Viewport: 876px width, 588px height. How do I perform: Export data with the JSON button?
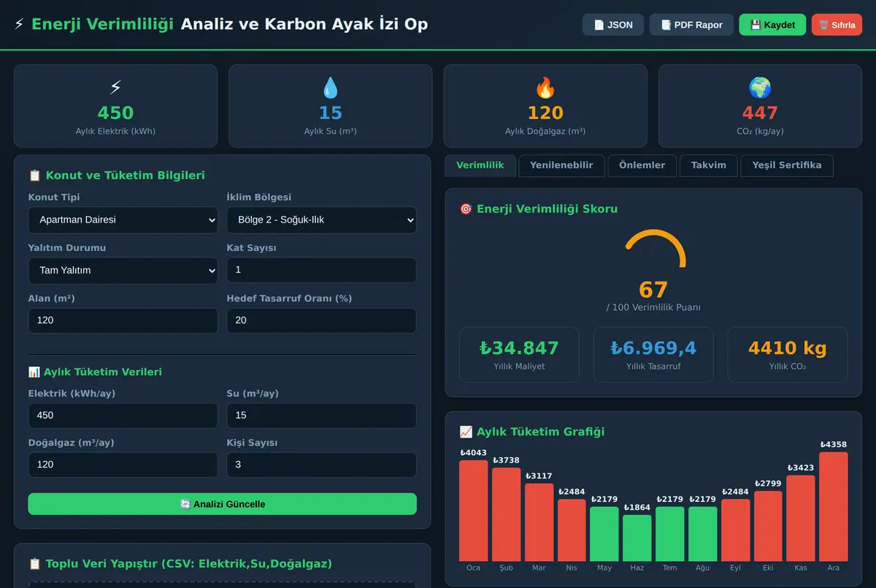coord(613,25)
